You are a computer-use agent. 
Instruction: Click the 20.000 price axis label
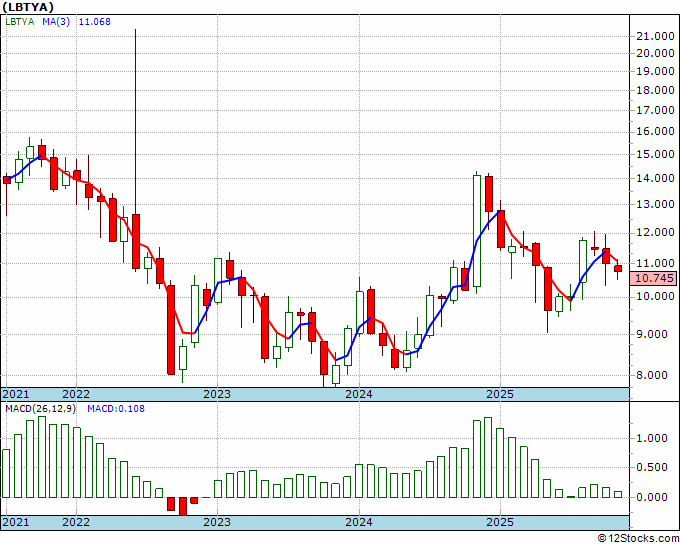[655, 53]
